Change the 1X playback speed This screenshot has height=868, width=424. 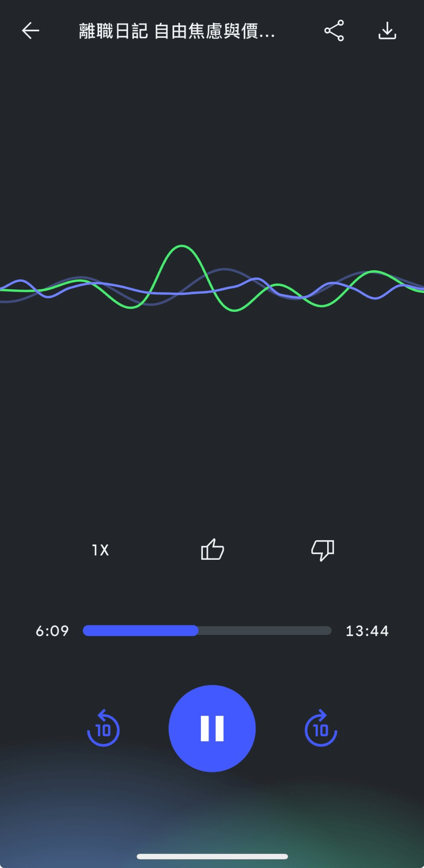(x=100, y=550)
